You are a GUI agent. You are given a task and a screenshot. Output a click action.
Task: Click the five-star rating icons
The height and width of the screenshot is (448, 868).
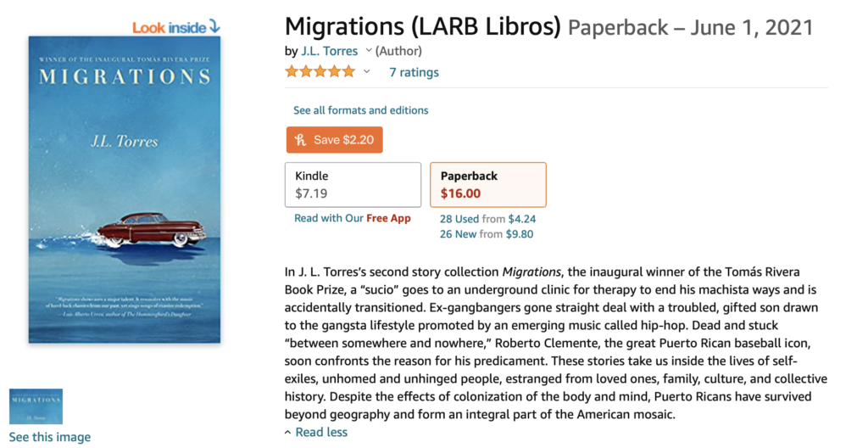point(320,71)
